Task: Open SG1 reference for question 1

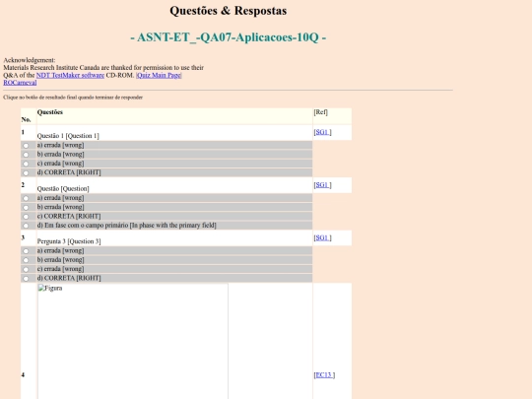Action: tap(322, 132)
